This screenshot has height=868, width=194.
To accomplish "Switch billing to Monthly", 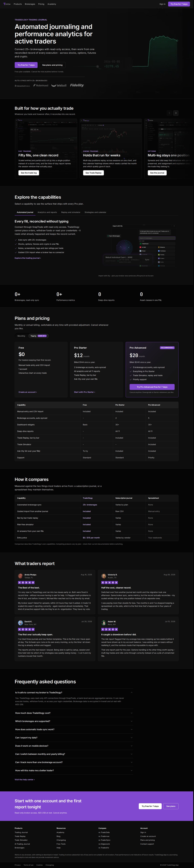I will tap(21, 336).
